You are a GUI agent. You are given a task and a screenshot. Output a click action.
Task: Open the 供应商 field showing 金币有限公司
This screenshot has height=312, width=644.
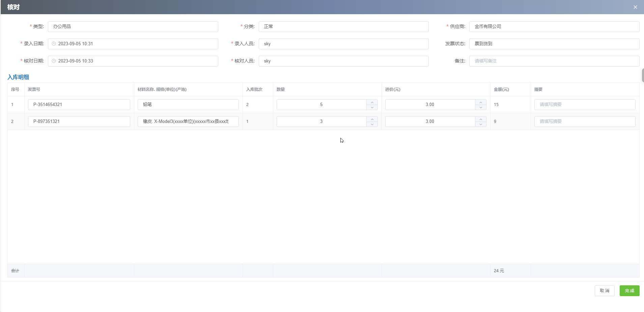pyautogui.click(x=554, y=27)
